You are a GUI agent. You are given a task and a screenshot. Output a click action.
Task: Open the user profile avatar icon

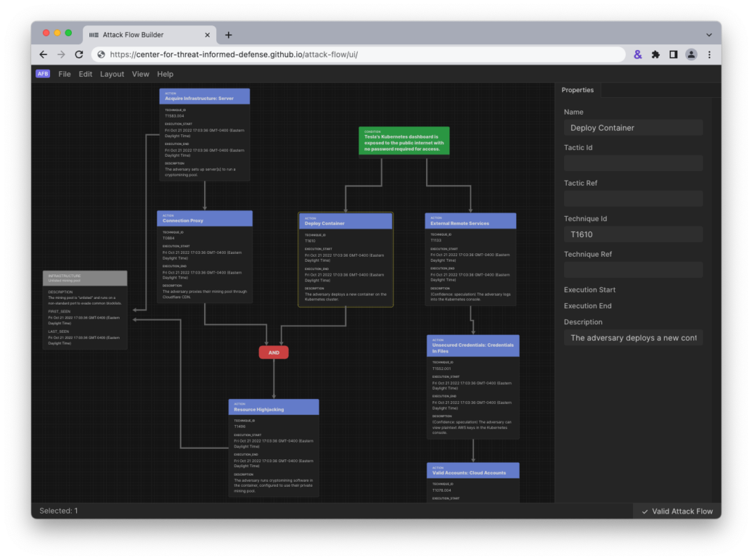point(691,54)
